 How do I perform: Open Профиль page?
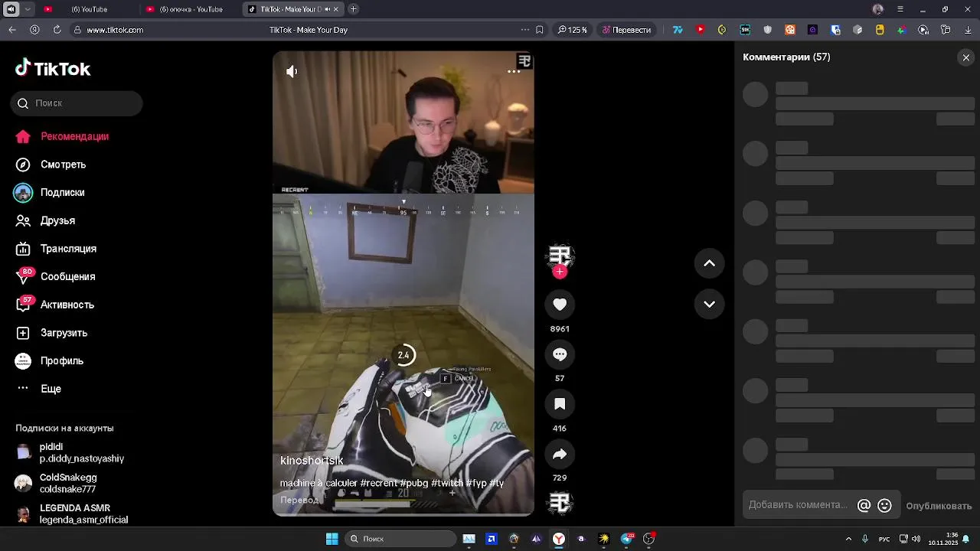click(50, 360)
